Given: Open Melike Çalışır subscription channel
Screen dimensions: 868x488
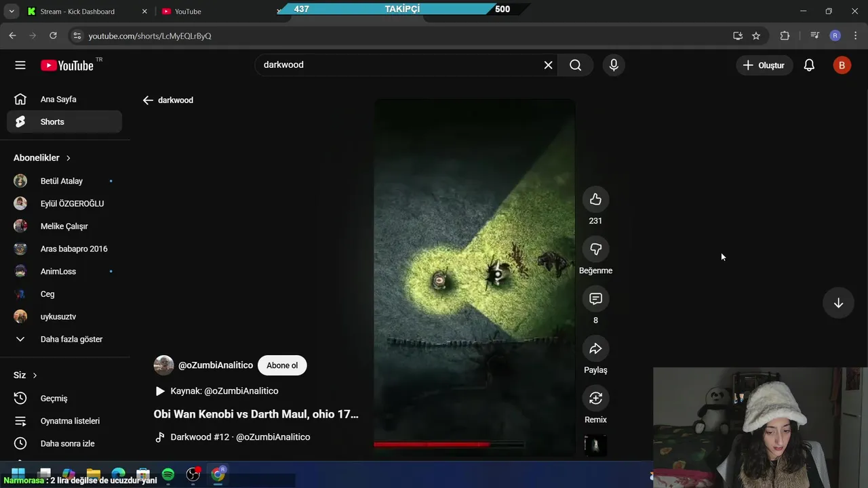Looking at the screenshot, I should point(64,226).
